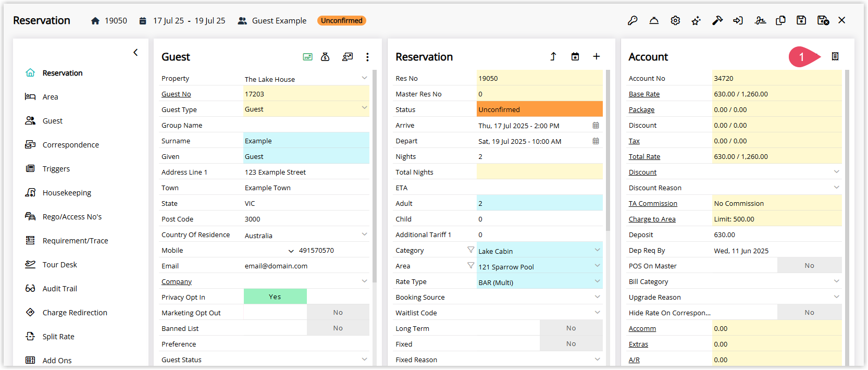Collapse the left sidebar menu
This screenshot has height=370, width=868.
coord(135,52)
